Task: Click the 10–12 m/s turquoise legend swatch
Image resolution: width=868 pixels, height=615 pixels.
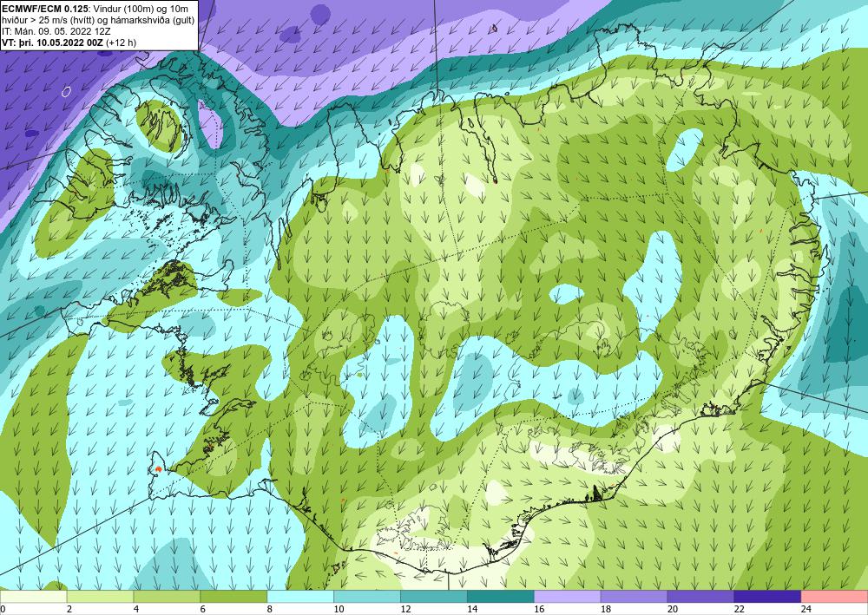Action: click(367, 597)
